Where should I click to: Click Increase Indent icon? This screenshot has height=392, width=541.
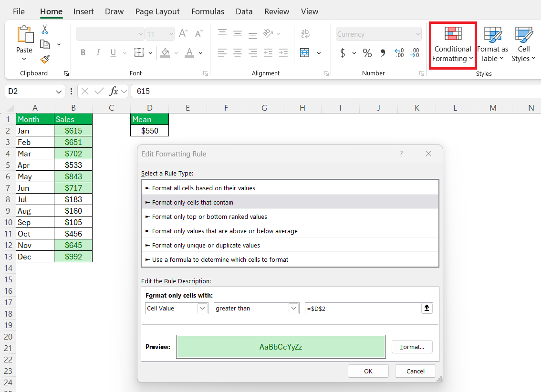(283, 53)
